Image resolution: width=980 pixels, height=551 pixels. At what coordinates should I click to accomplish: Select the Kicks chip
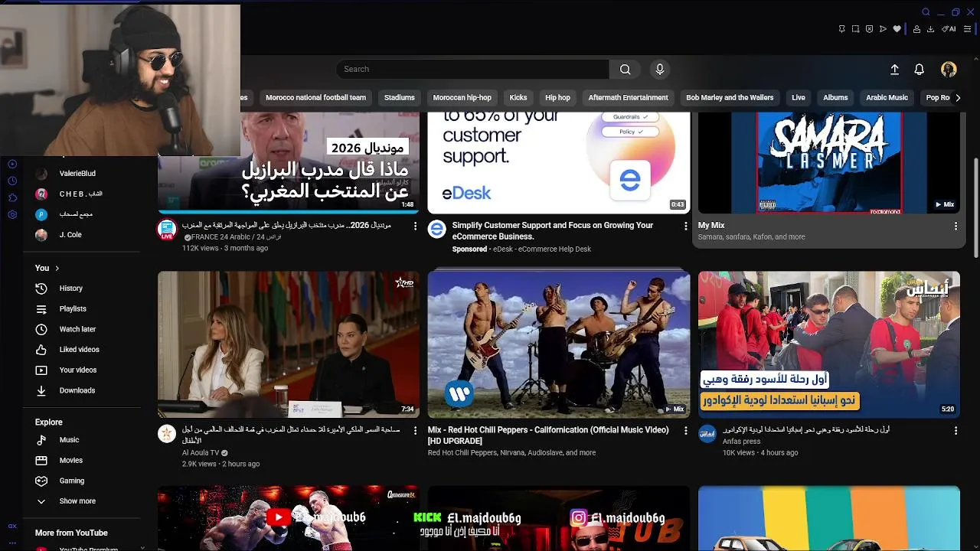pyautogui.click(x=518, y=97)
